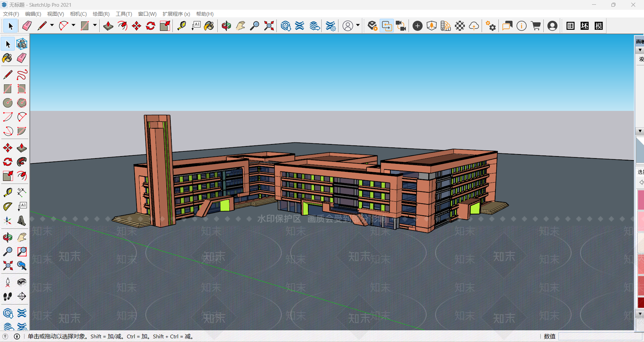Expand the Shape tool dropdown arrow
644x342 pixels.
(95, 25)
